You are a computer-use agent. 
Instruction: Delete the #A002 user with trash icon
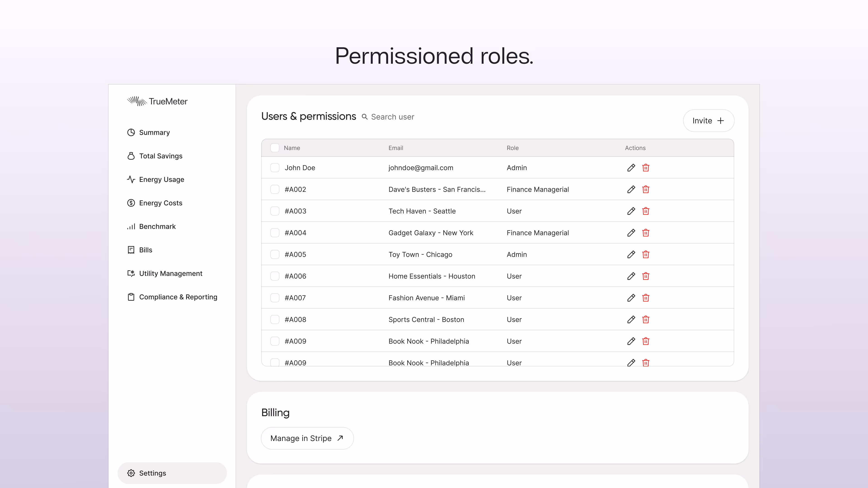(646, 189)
